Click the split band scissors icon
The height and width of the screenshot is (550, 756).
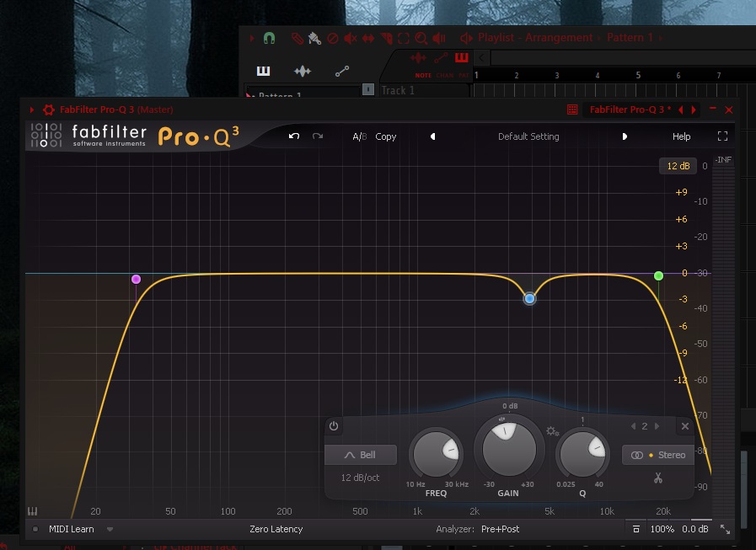658,478
